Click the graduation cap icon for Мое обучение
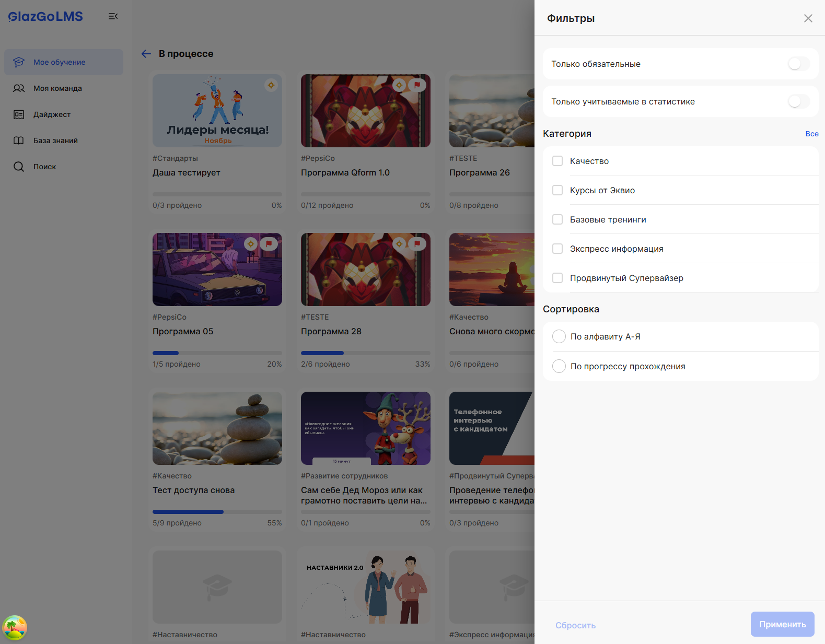Image resolution: width=825 pixels, height=644 pixels. point(19,62)
